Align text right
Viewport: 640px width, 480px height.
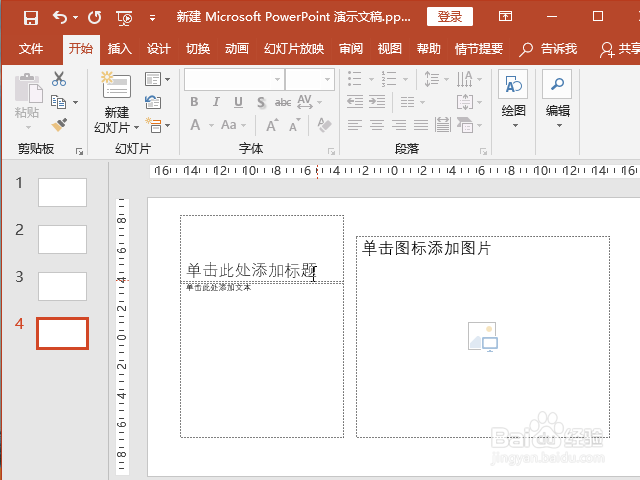tap(399, 125)
